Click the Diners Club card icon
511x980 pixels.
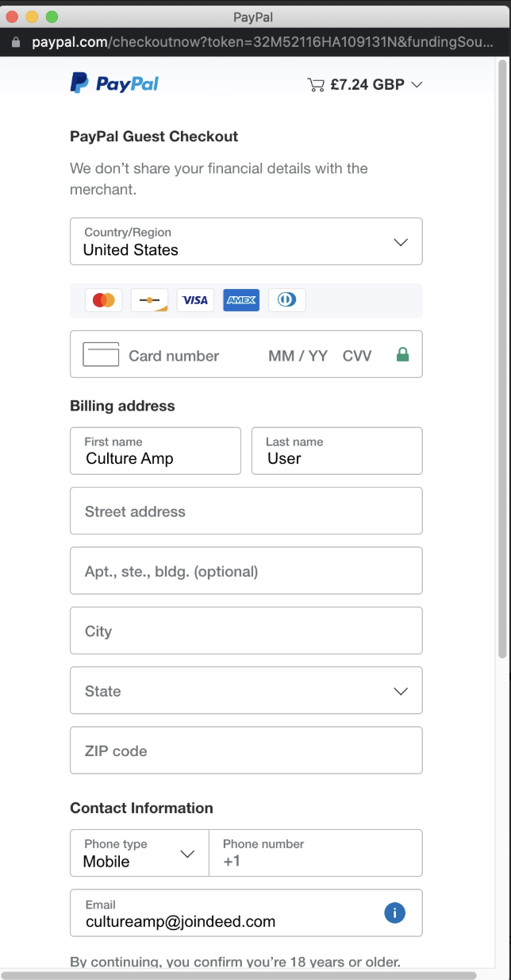click(x=287, y=300)
